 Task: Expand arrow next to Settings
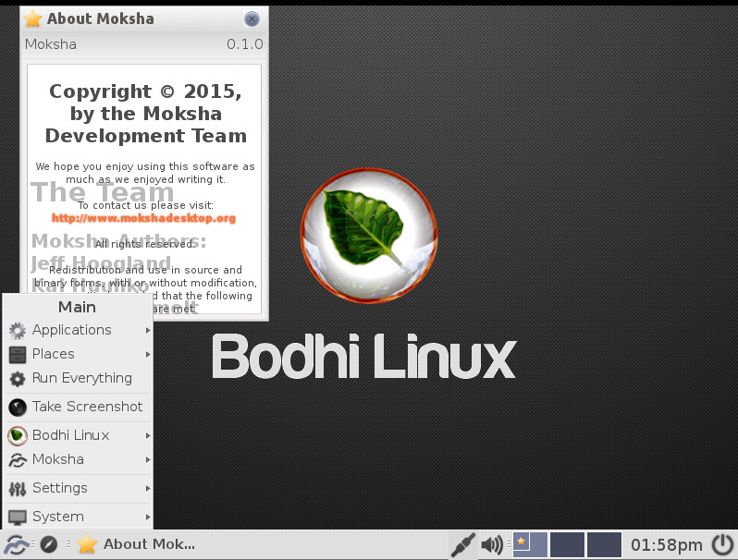click(148, 489)
